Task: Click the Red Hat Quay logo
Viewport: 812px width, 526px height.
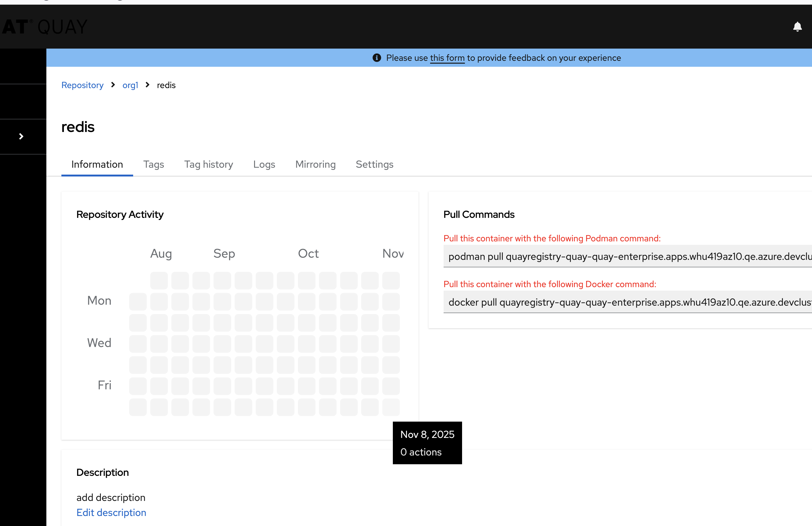Action: [x=44, y=27]
